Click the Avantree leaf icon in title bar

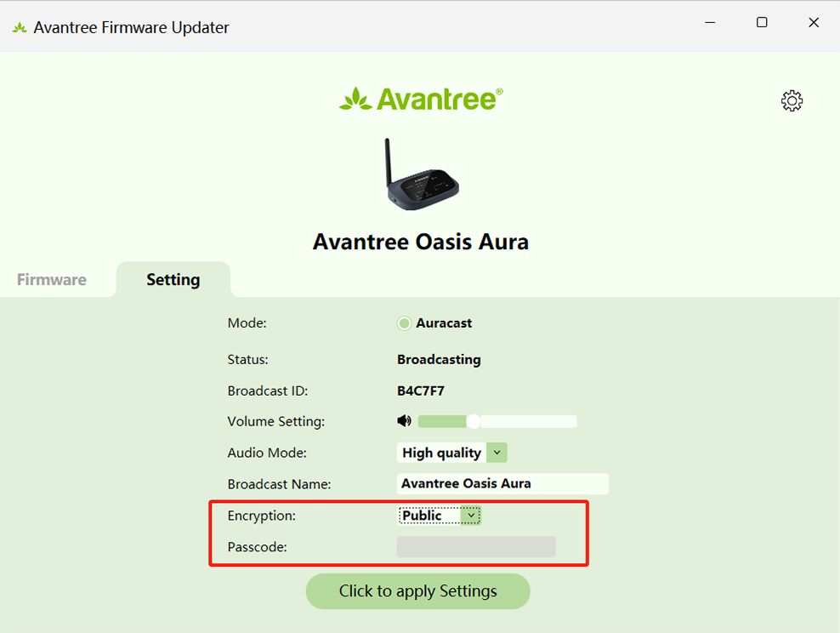click(20, 28)
